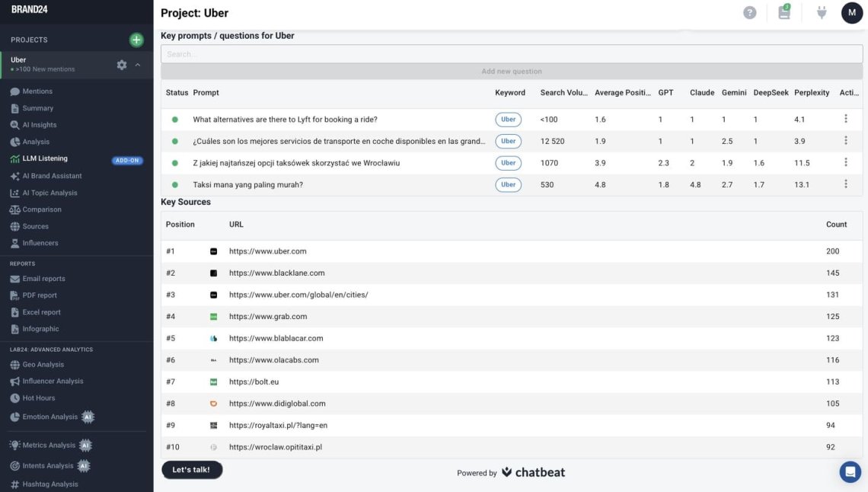Sort by the Perplexity column header

pos(812,92)
